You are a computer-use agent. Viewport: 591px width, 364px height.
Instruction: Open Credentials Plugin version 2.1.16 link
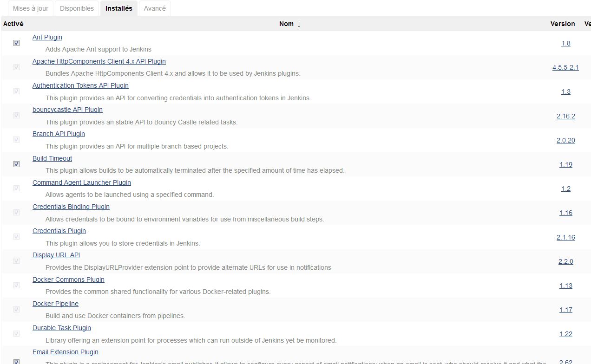pyautogui.click(x=565, y=237)
